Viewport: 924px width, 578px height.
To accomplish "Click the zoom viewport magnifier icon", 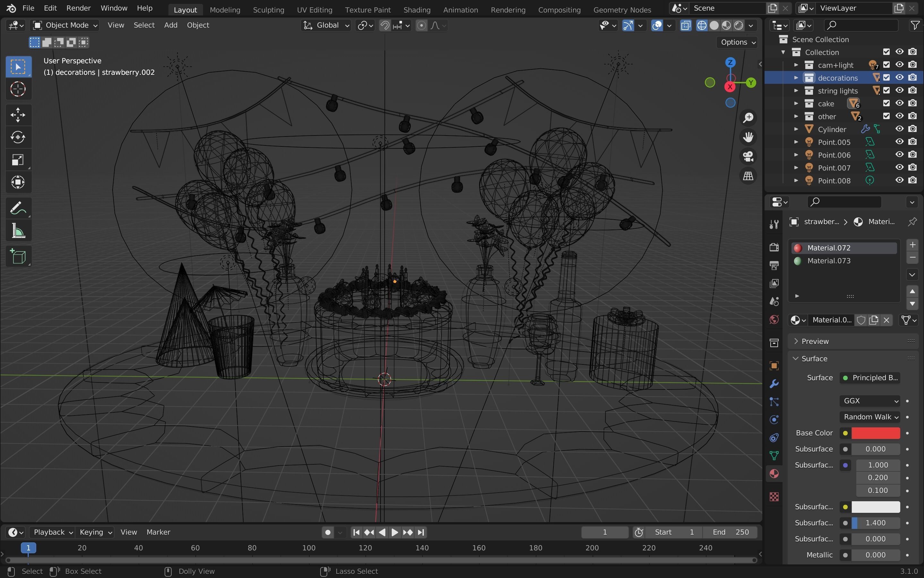I will pyautogui.click(x=748, y=117).
